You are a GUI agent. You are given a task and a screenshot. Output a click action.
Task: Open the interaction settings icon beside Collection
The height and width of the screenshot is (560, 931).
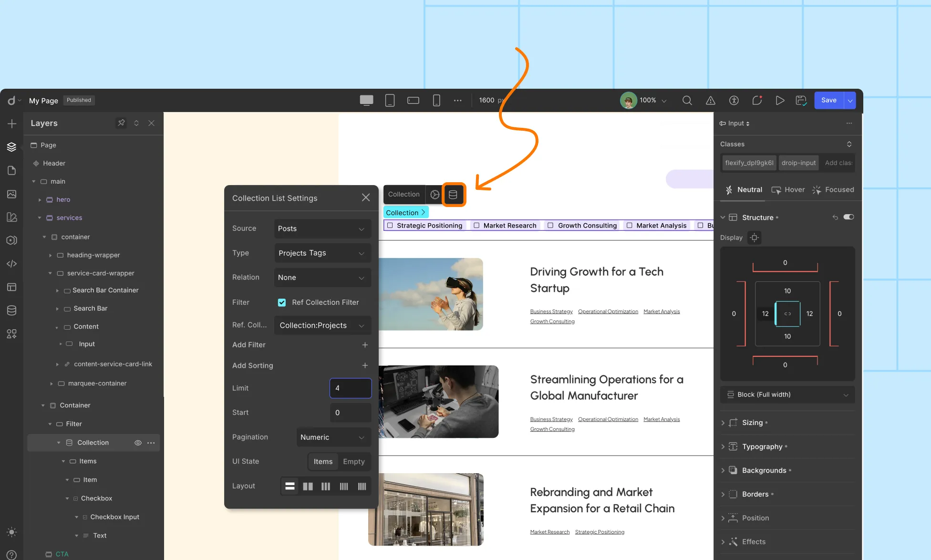(x=434, y=194)
